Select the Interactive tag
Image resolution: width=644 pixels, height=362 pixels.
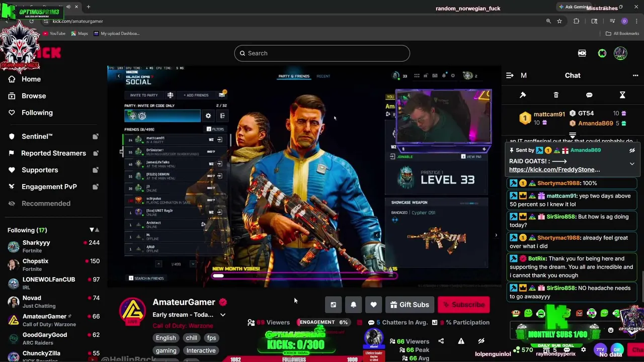(201, 350)
